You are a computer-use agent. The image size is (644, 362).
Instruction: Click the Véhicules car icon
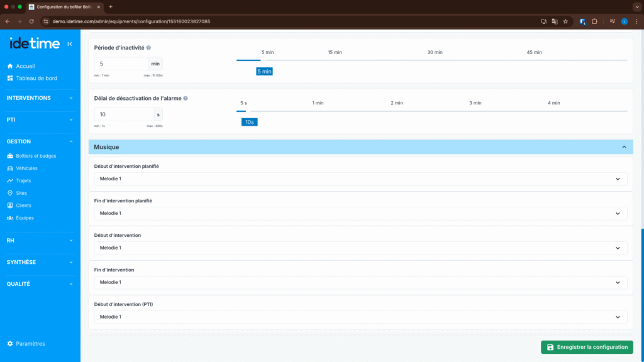point(10,168)
